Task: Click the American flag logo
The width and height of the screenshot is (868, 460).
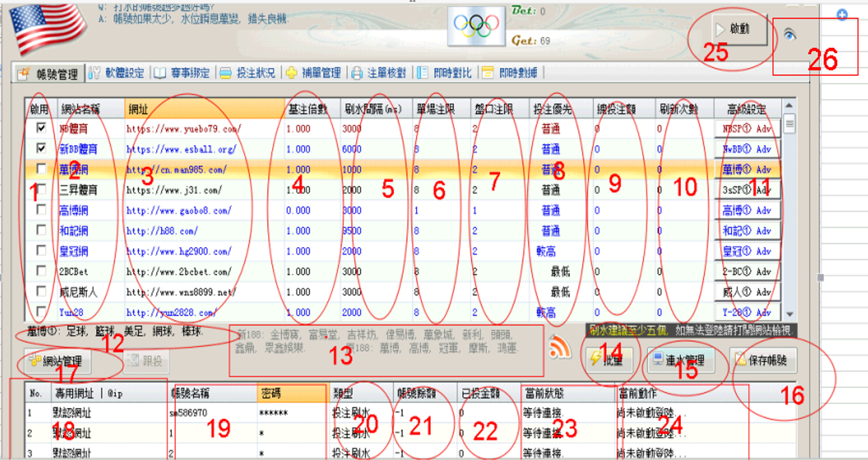Action: (x=47, y=29)
